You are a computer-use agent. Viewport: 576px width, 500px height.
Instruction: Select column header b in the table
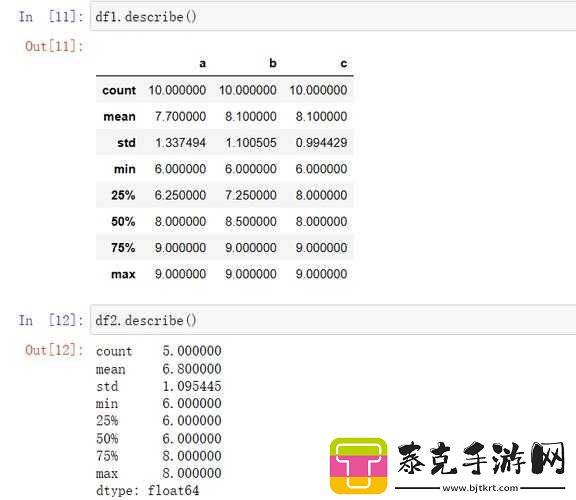pyautogui.click(x=273, y=63)
